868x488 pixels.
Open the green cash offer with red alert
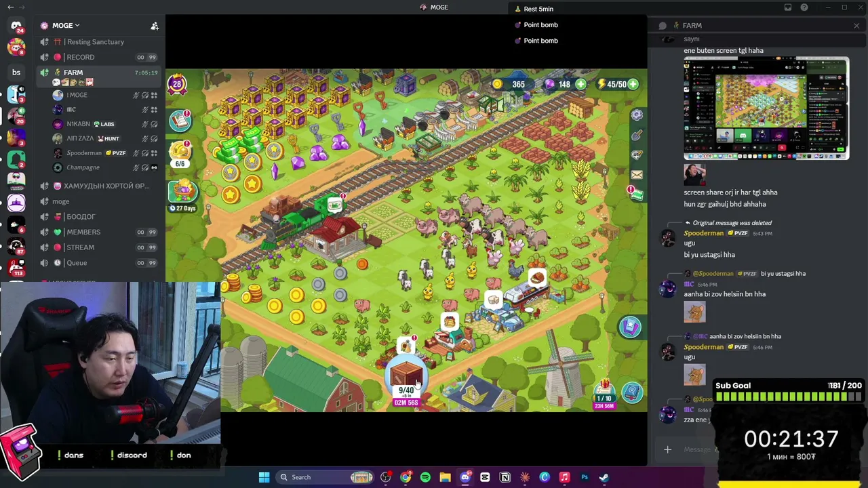(635, 194)
